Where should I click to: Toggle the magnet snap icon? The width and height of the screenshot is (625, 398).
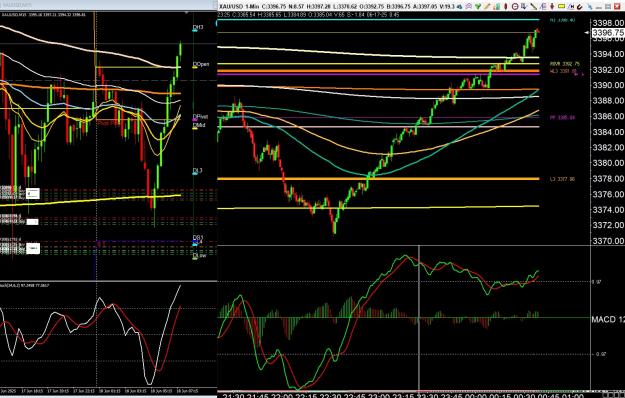(x=580, y=7)
